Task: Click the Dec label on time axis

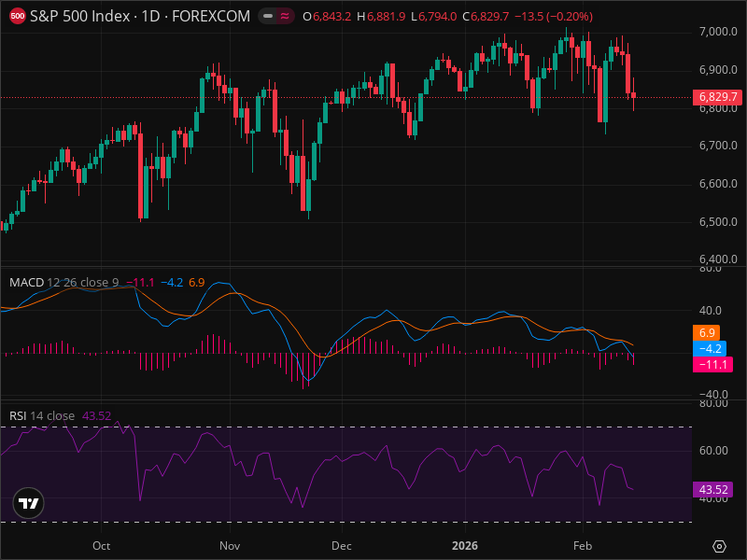Action: (x=342, y=546)
